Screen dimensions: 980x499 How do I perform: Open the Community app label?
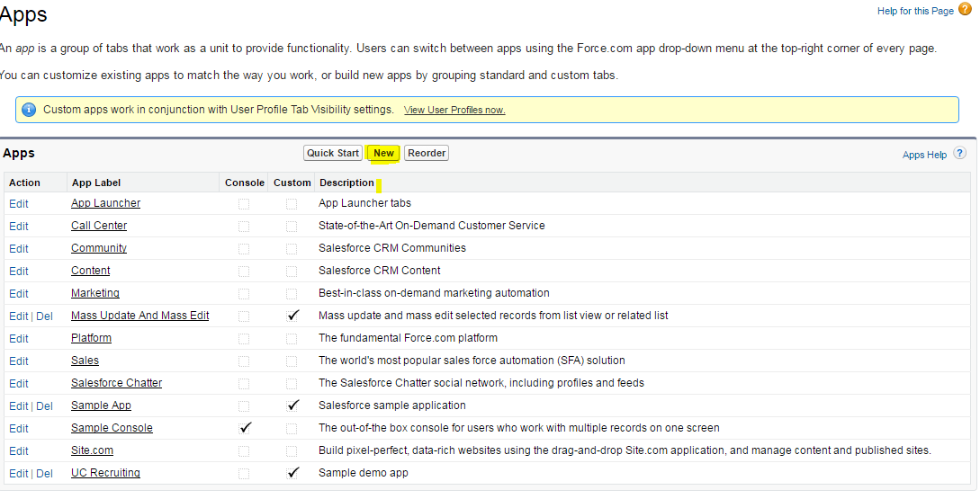click(x=99, y=248)
